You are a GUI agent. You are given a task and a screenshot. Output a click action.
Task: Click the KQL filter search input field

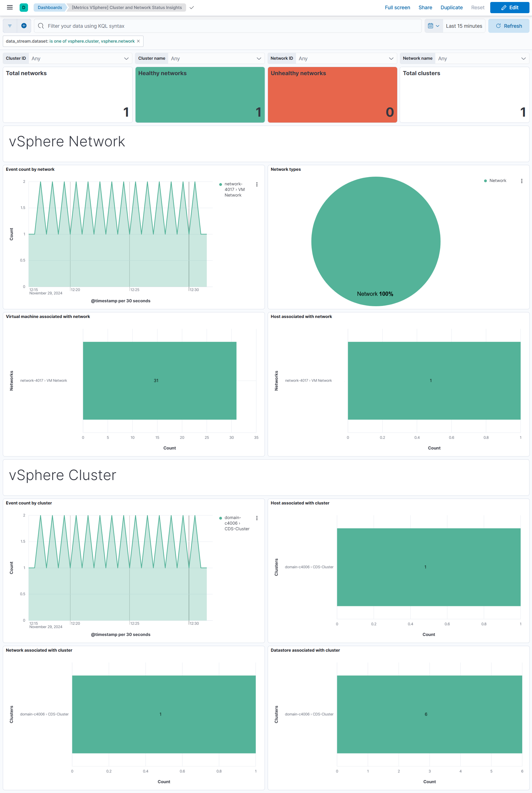pyautogui.click(x=227, y=26)
